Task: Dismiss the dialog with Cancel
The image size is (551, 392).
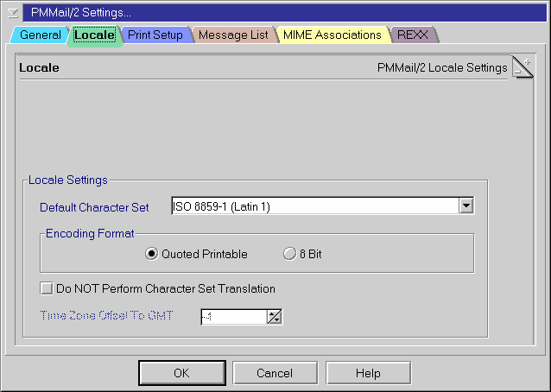Action: (275, 373)
